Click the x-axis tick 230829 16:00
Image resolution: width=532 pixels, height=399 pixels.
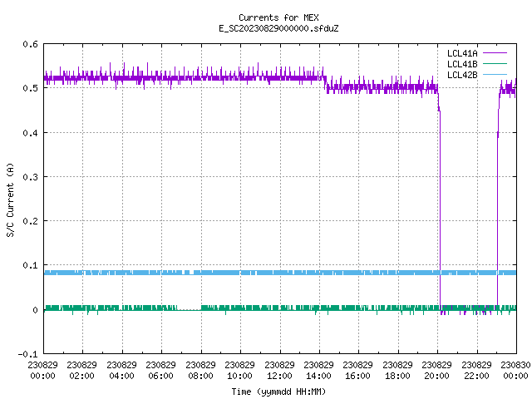(x=358, y=370)
